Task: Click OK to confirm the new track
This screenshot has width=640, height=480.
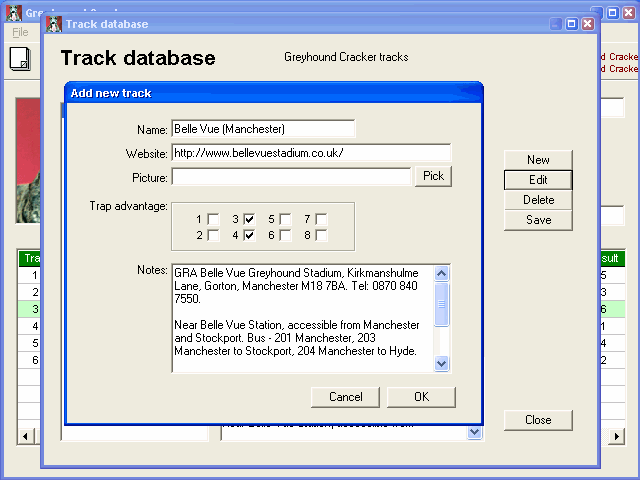Action: [x=421, y=397]
